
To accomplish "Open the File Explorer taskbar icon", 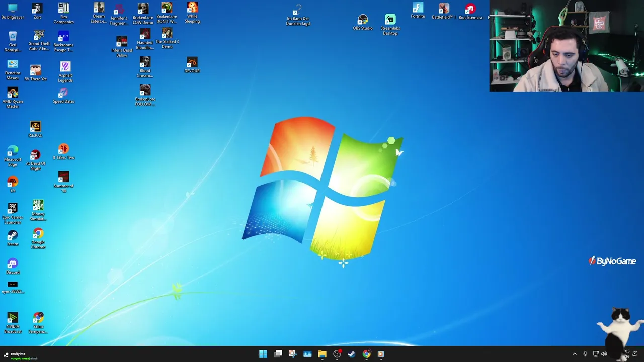I will pyautogui.click(x=322, y=354).
